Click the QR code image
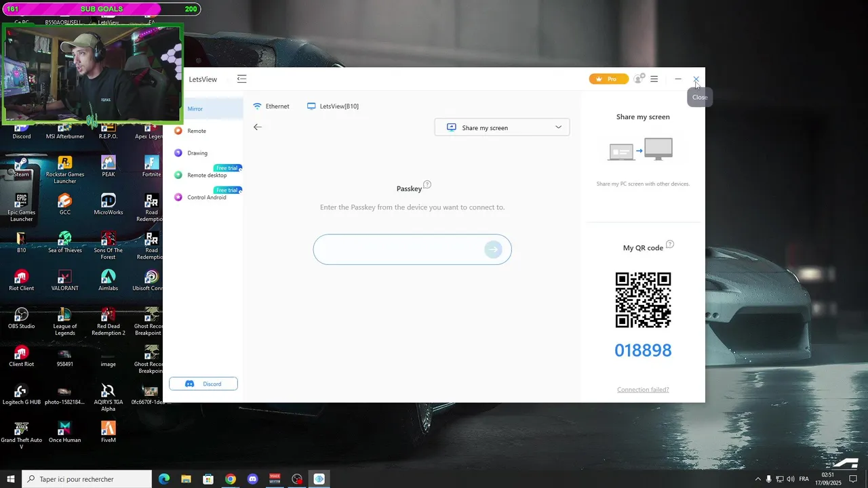The image size is (868, 488). [x=643, y=300]
